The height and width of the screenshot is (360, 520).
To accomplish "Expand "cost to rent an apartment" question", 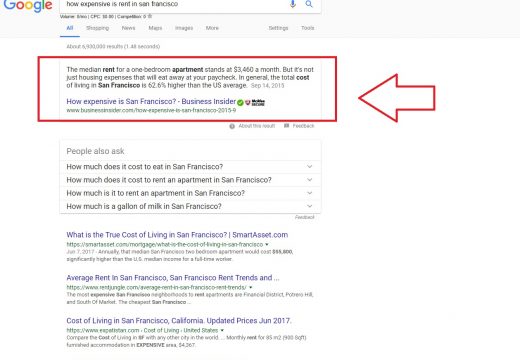I will (190, 180).
